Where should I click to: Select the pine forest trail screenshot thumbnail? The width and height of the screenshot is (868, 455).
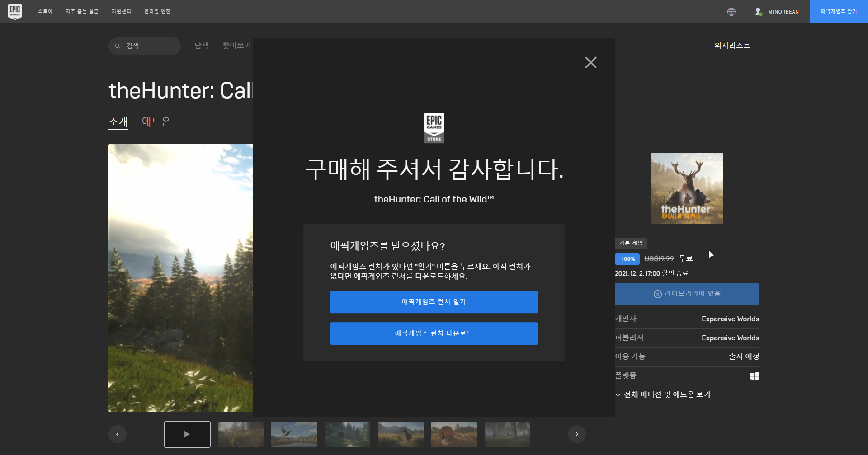coord(347,434)
